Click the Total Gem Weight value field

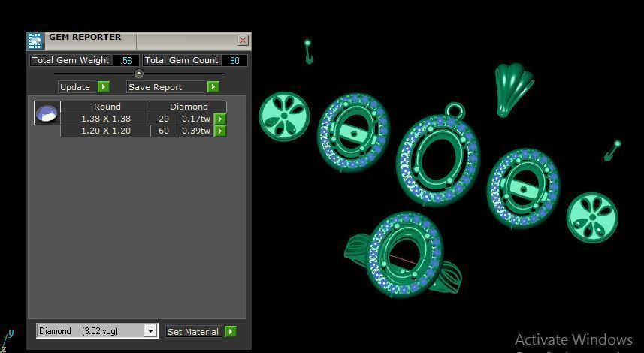pos(126,60)
